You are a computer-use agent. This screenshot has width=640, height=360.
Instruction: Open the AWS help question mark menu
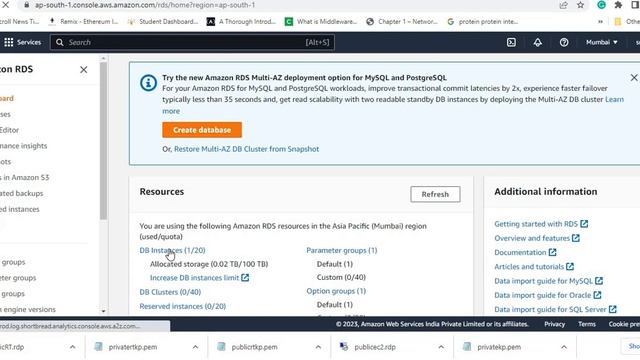point(564,42)
